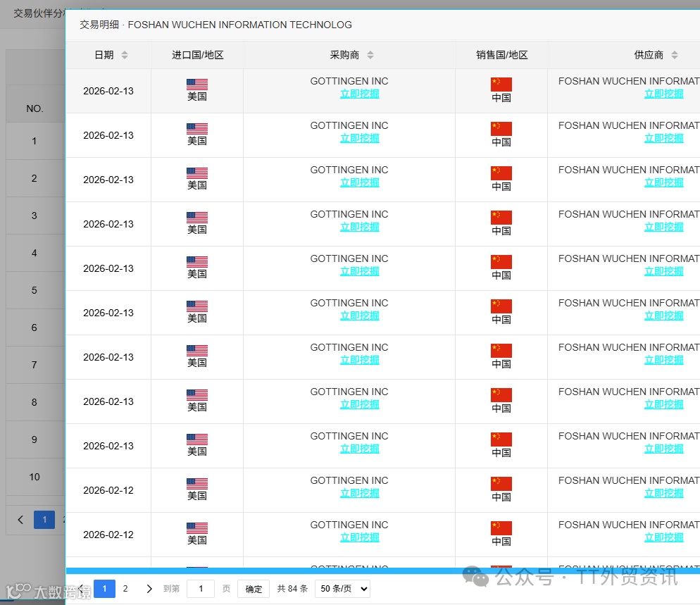Click the blue horizontal scrollbar of the table
700x605 pixels.
tap(382, 570)
